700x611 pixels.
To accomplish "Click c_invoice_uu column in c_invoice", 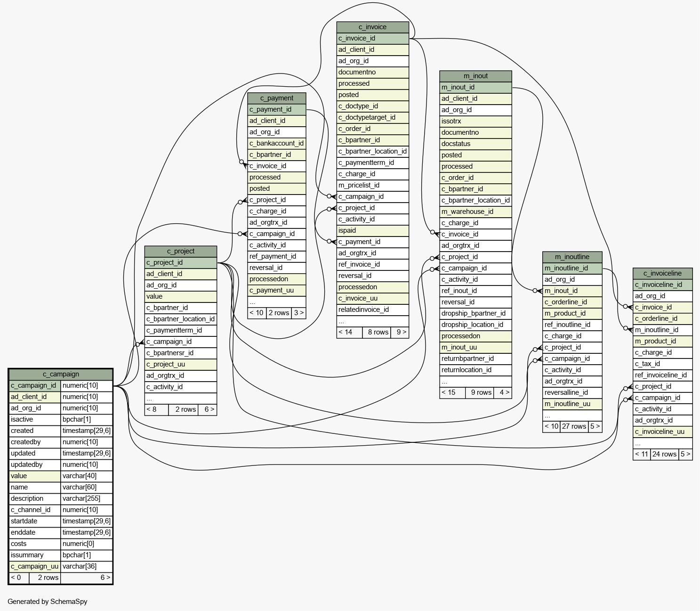I will pyautogui.click(x=372, y=298).
